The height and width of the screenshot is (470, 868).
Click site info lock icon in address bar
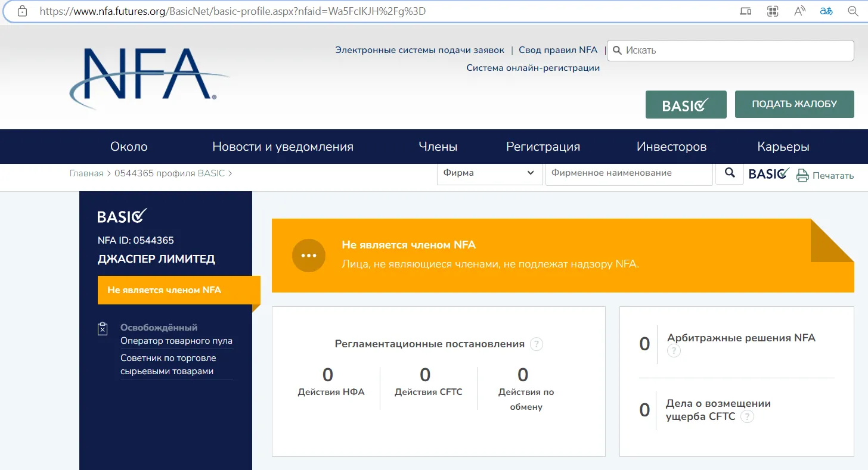(x=22, y=11)
